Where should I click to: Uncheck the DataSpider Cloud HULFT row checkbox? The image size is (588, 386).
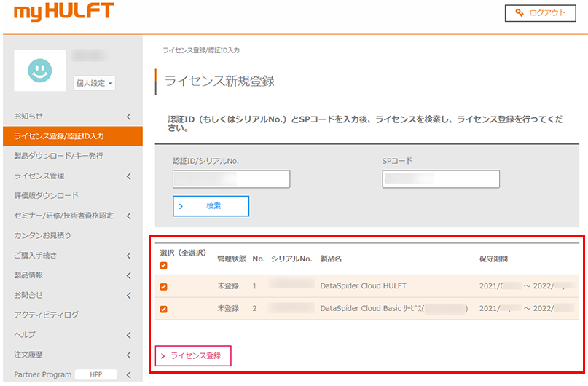(163, 287)
